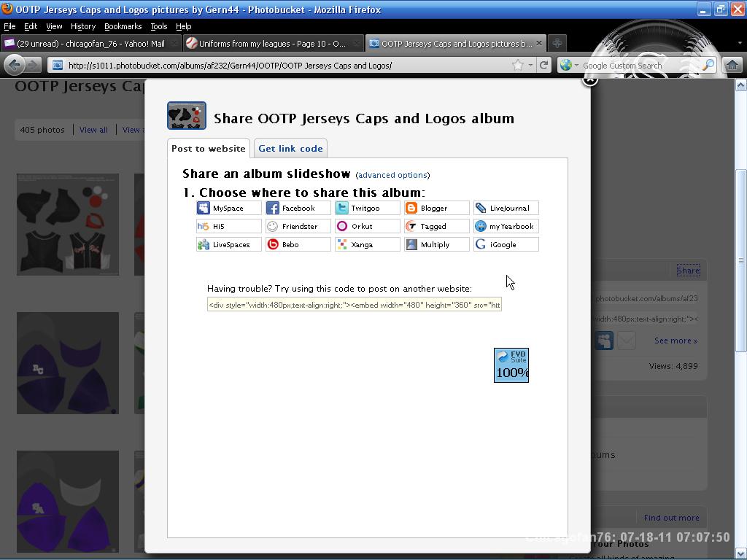This screenshot has height=560, width=747.
Task: Click the FVD Suite download icon
Action: (x=511, y=365)
